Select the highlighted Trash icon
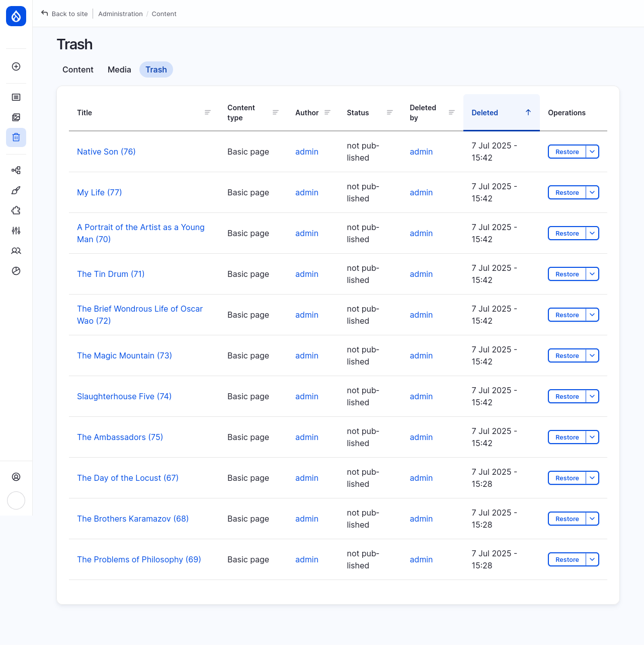 [x=16, y=137]
